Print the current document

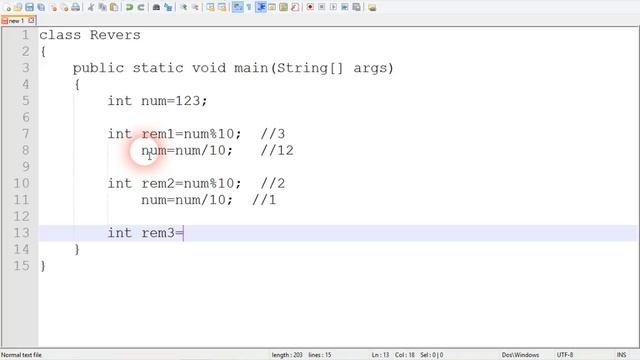pyautogui.click(x=76, y=7)
